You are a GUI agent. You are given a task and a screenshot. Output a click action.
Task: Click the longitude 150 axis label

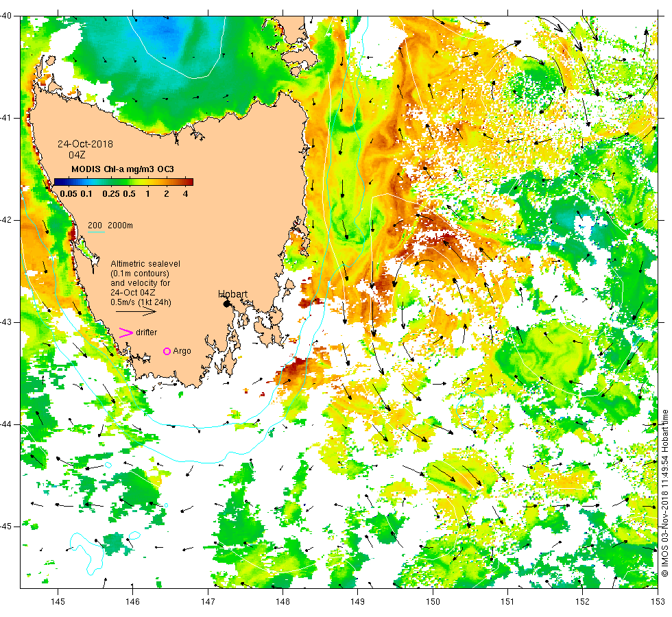pyautogui.click(x=433, y=602)
